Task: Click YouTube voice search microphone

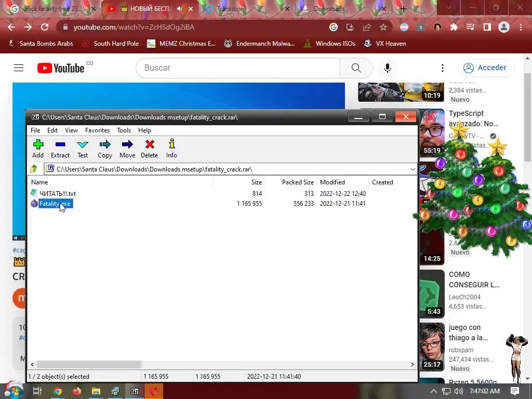Action: coord(388,68)
